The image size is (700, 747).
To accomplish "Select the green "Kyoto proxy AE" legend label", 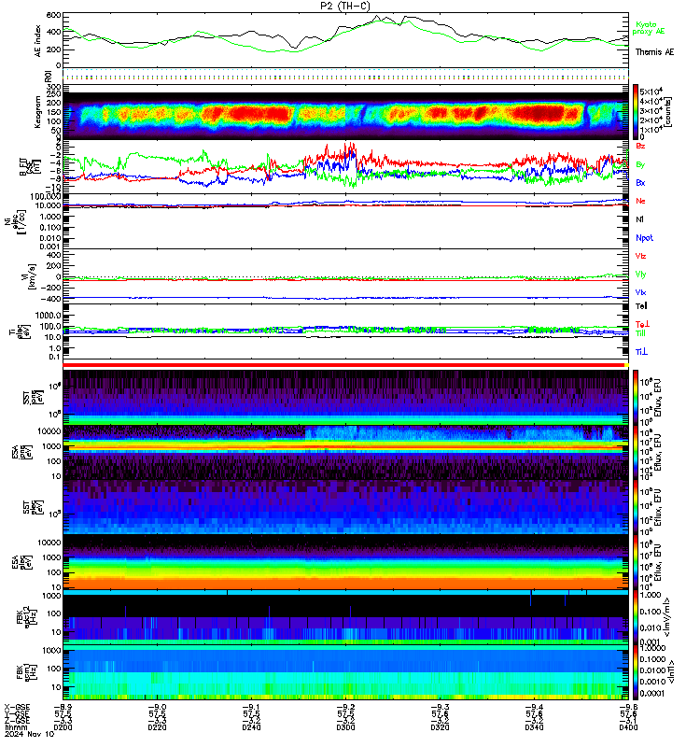I will tap(648, 28).
